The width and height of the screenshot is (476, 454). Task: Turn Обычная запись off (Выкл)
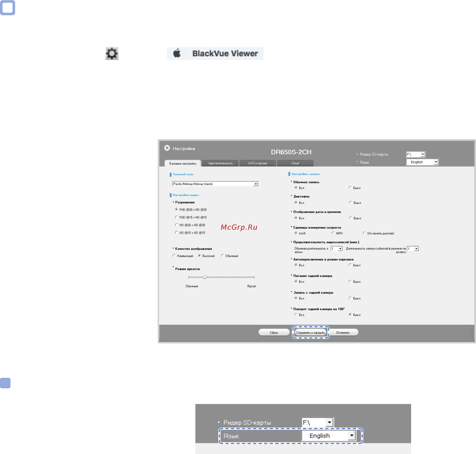pos(350,188)
